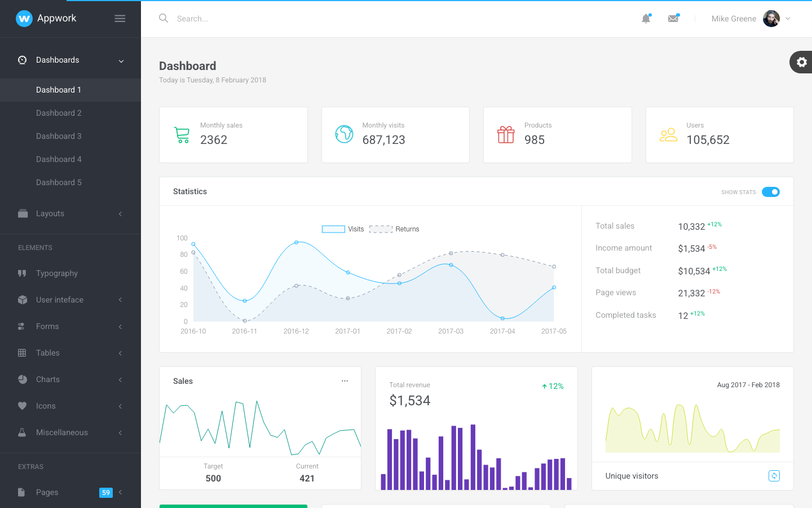Image resolution: width=812 pixels, height=508 pixels.
Task: Open the Typography page link
Action: tap(70, 273)
